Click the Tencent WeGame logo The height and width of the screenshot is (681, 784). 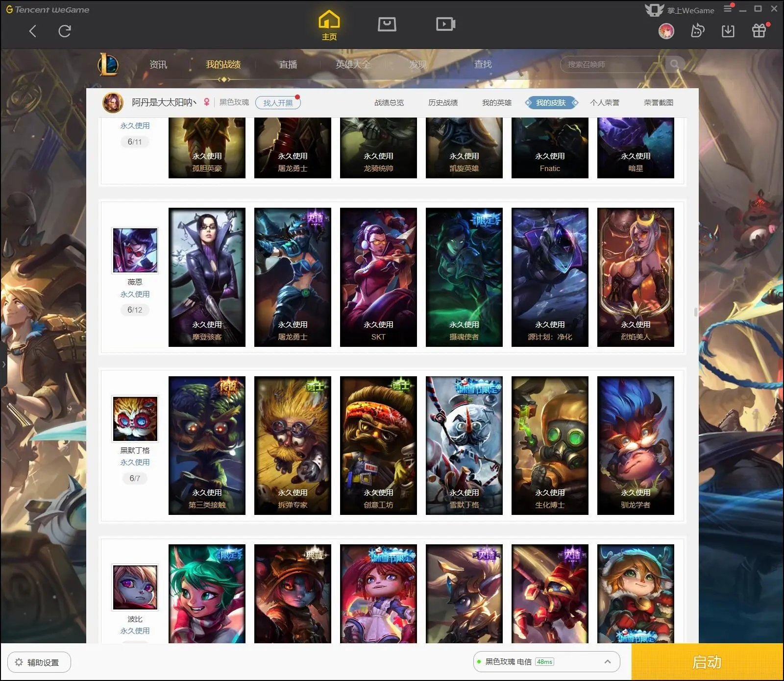click(x=48, y=9)
